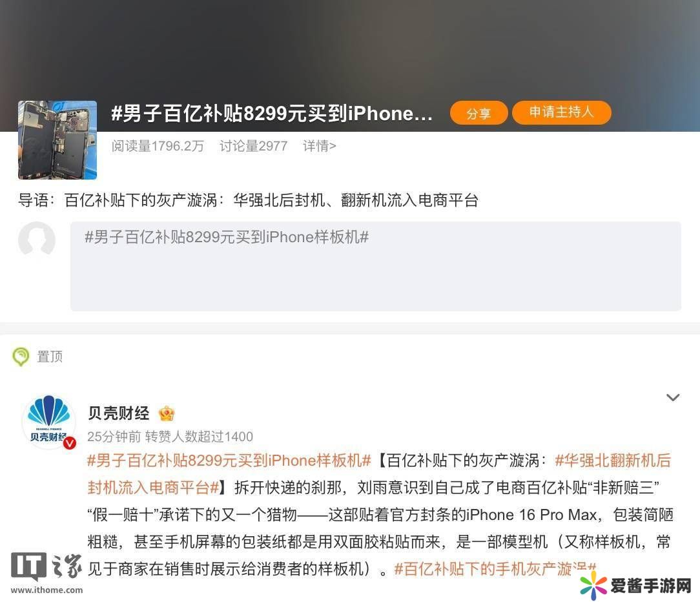Click the 爱酱手游网 colorful logo
The image size is (700, 602).
coord(636,585)
